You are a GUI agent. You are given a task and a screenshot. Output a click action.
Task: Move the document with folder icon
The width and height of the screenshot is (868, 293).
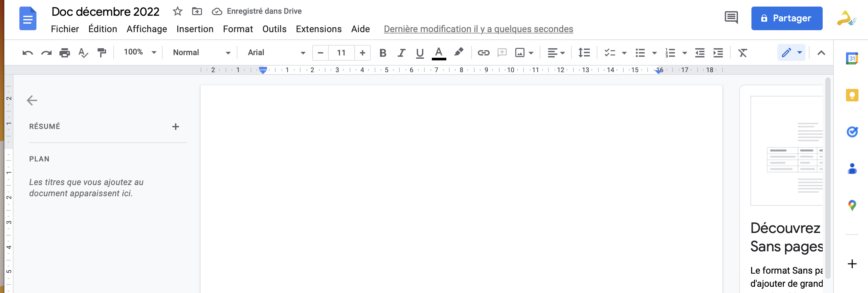click(x=197, y=11)
